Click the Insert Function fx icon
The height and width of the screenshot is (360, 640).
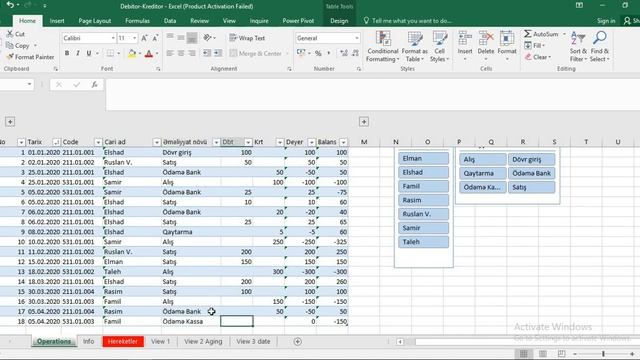[x=94, y=84]
